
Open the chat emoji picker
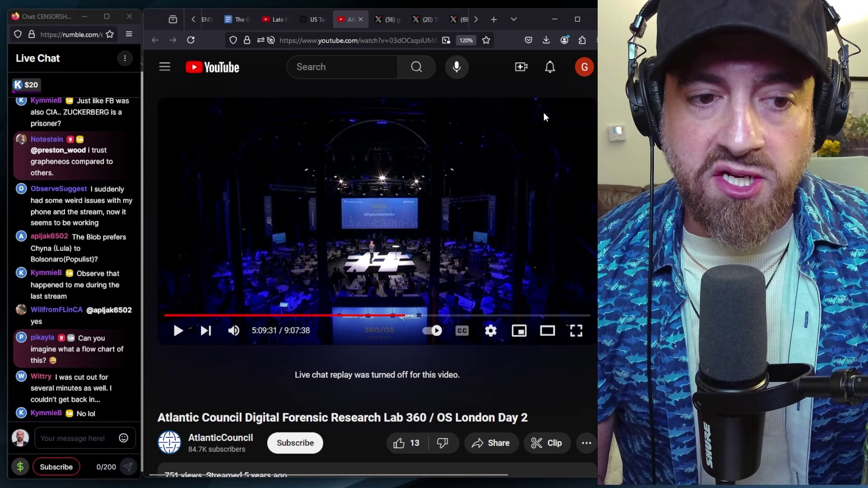[123, 438]
